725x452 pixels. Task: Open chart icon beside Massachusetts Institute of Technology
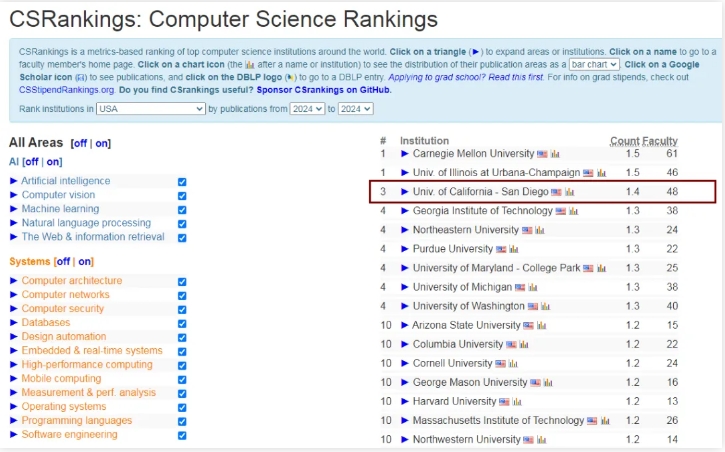click(605, 421)
